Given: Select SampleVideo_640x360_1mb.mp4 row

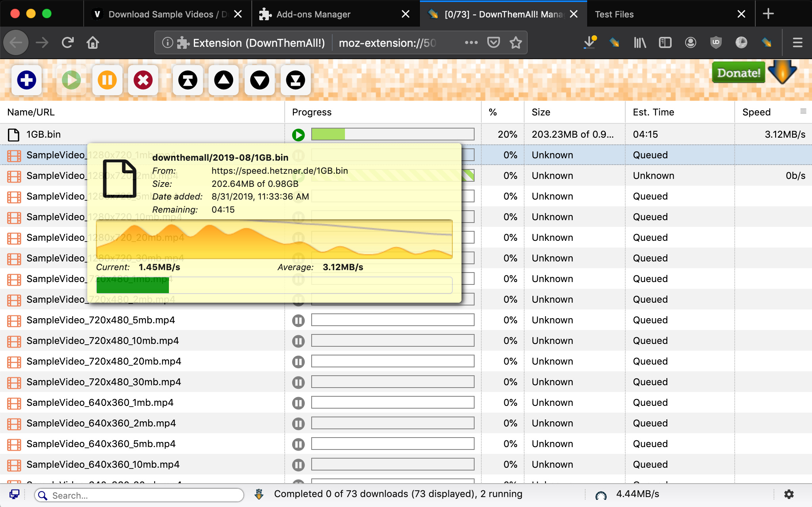Looking at the screenshot, I should 406,403.
